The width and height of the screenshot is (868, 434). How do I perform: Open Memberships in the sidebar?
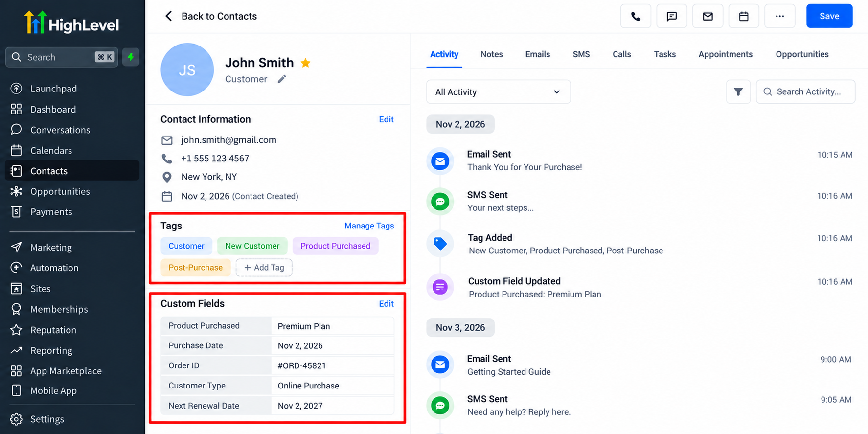59,309
